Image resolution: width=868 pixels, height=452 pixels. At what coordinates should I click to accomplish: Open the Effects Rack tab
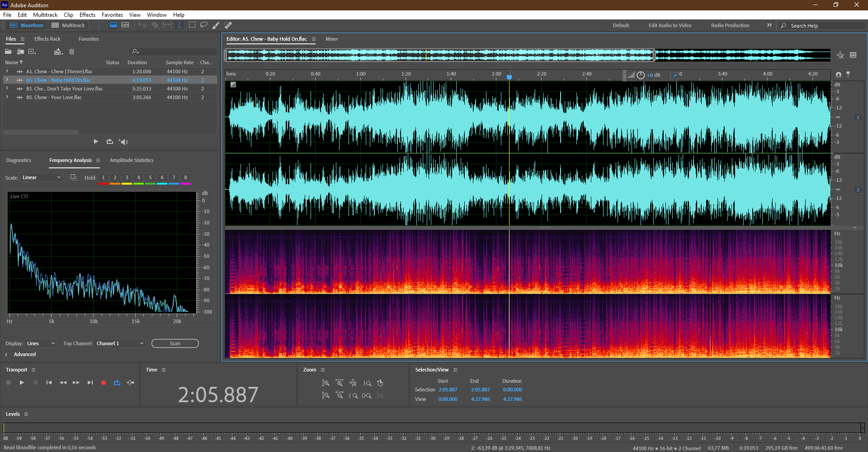(47, 39)
